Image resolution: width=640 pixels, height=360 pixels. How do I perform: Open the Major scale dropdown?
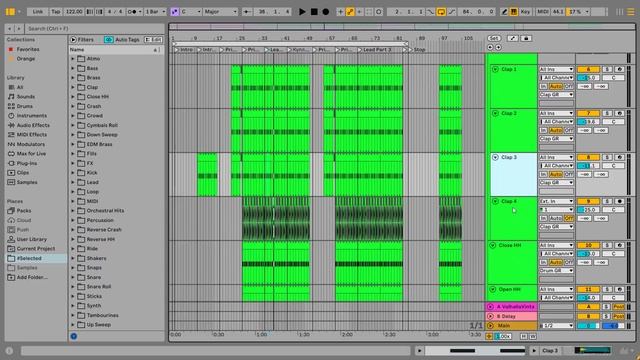pyautogui.click(x=220, y=12)
